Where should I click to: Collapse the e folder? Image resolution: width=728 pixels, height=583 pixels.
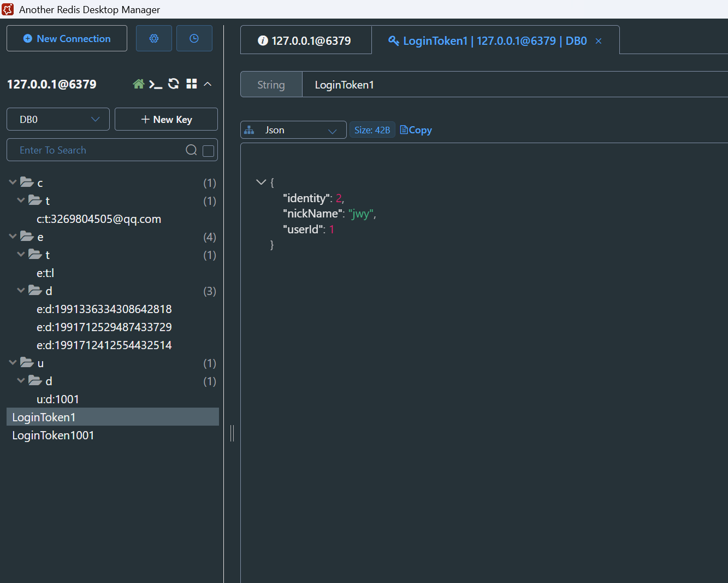pyautogui.click(x=13, y=236)
